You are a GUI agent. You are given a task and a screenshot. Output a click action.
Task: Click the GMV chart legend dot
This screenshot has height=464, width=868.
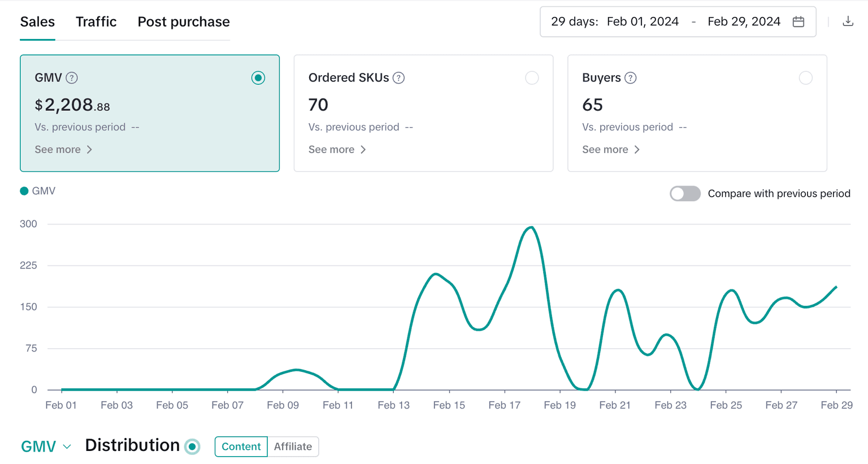(24, 191)
